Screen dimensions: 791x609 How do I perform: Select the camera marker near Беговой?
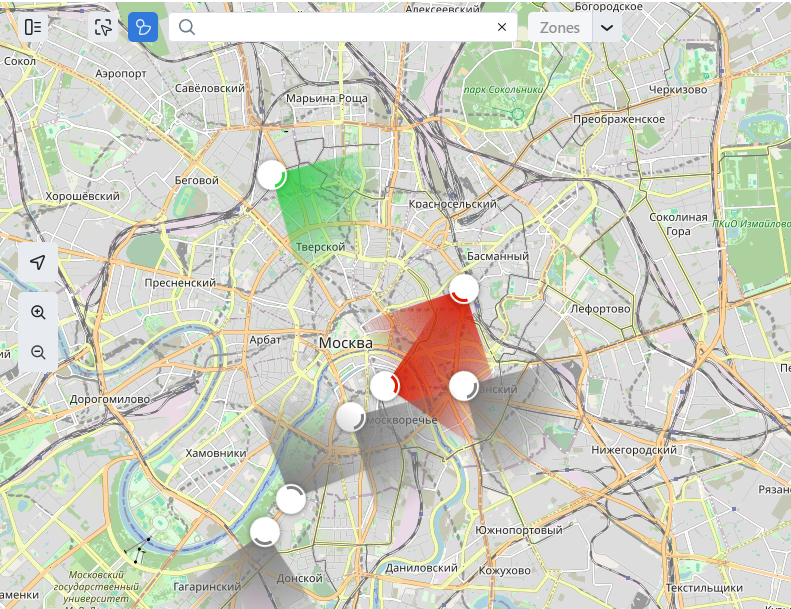pyautogui.click(x=271, y=175)
